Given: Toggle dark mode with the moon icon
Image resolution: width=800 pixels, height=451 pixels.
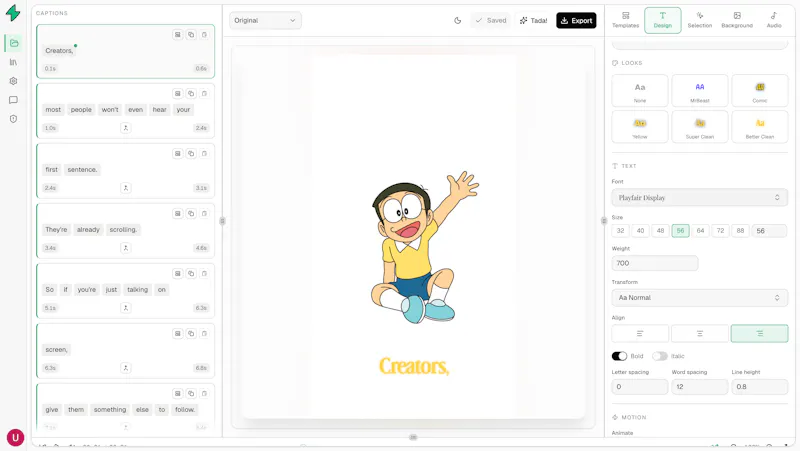Looking at the screenshot, I should 458,20.
